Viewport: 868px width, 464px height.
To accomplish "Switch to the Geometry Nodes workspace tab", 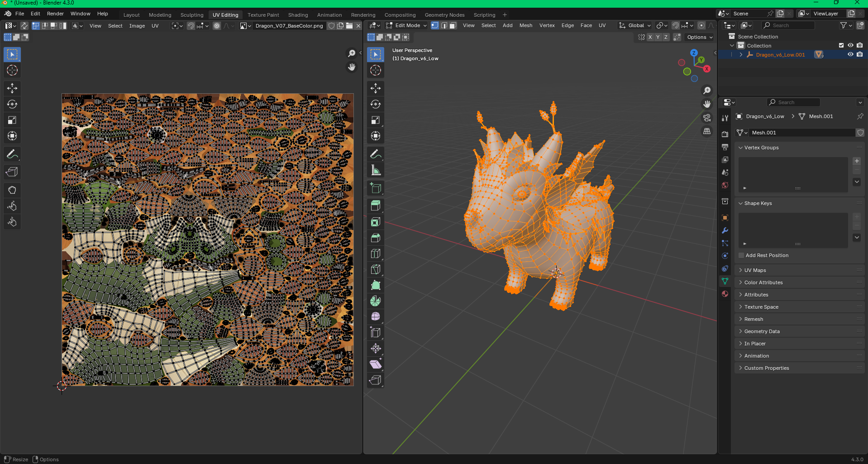I will (x=444, y=15).
